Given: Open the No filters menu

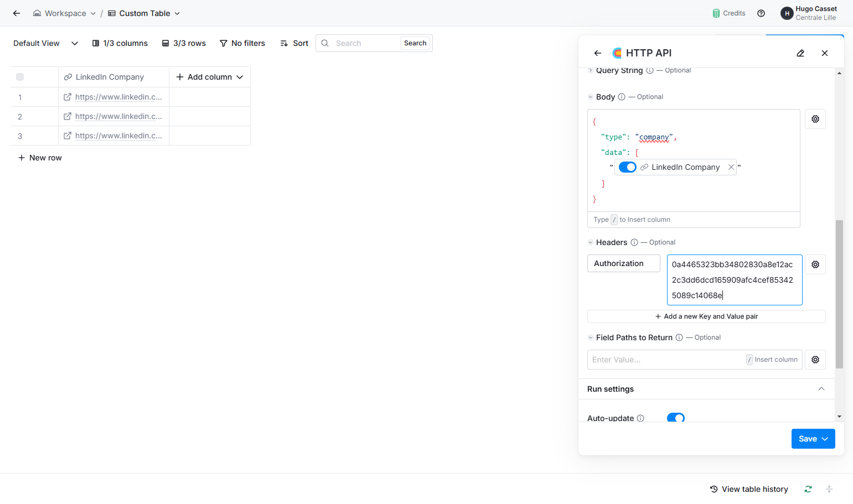Looking at the screenshot, I should [242, 43].
